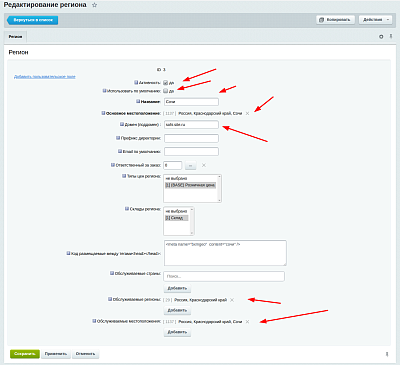Click Добавить under Обслуживаемые страны

pyautogui.click(x=177, y=288)
